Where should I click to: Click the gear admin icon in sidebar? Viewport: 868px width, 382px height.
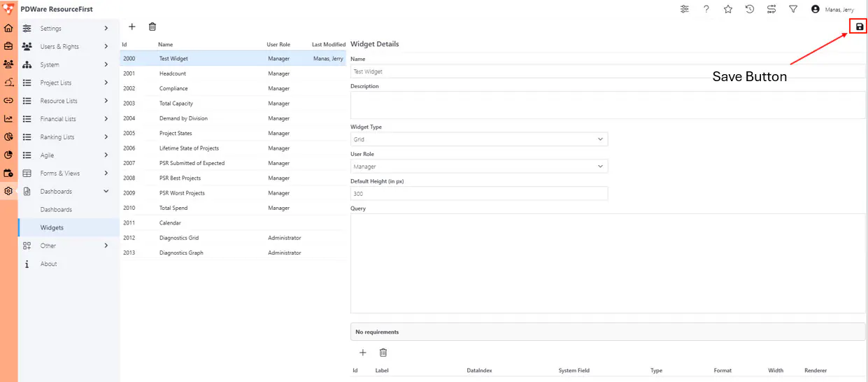point(8,191)
